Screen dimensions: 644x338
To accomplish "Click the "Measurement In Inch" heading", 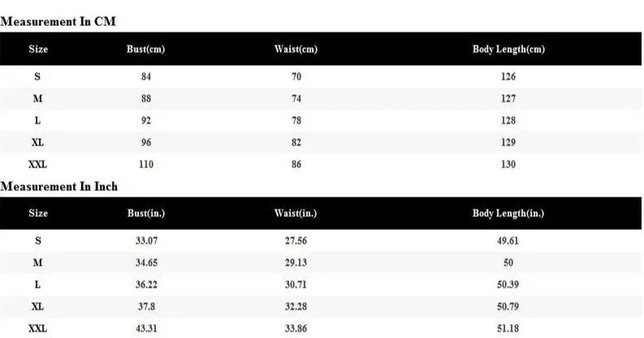I will (x=59, y=187).
